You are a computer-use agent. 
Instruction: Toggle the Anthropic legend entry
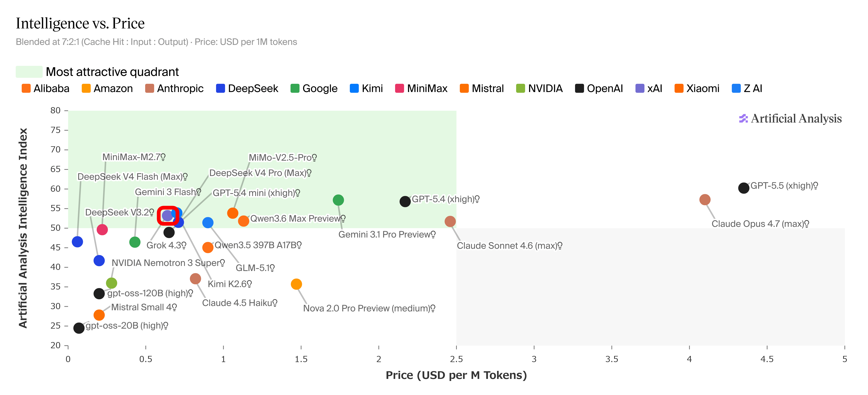click(174, 89)
